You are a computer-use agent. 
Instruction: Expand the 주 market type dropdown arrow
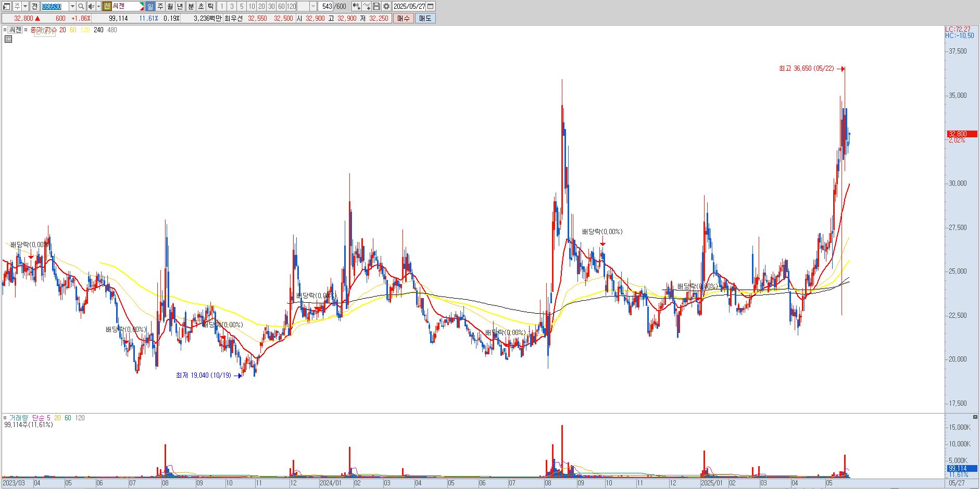point(26,6)
